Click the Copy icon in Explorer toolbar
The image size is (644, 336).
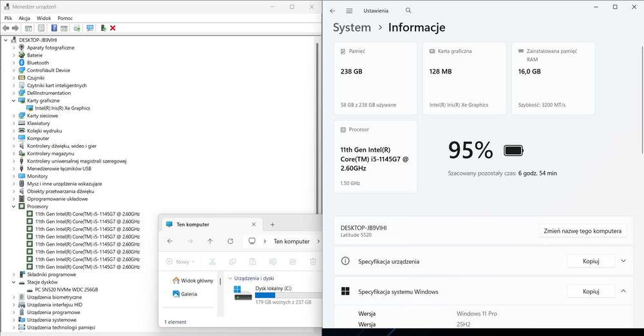tap(232, 262)
